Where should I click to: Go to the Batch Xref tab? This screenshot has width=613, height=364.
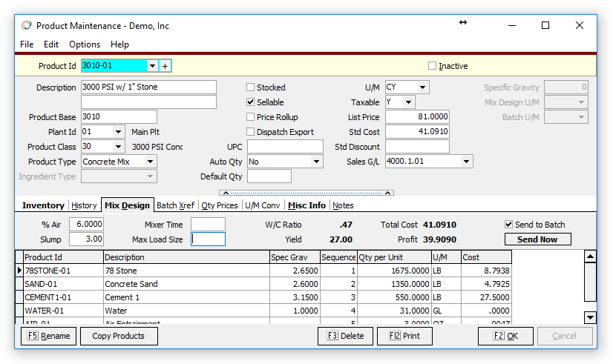click(177, 205)
